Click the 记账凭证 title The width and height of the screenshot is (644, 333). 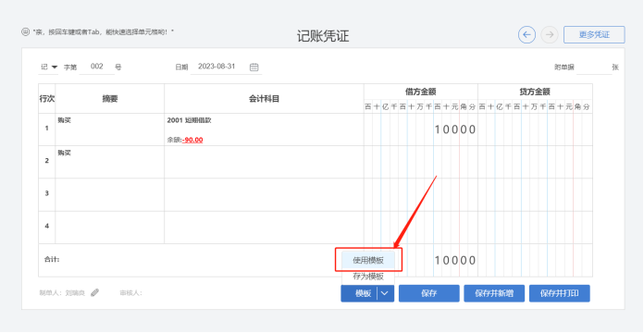pyautogui.click(x=323, y=36)
